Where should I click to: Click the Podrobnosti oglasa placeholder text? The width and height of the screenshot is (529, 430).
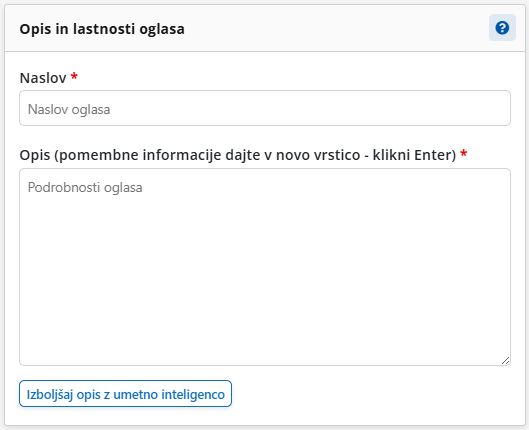pos(85,187)
